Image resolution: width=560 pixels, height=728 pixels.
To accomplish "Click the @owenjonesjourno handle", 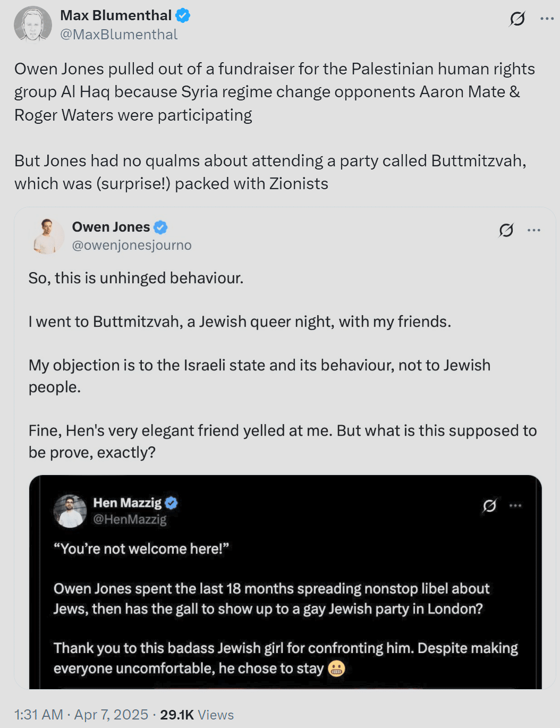I will [132, 246].
